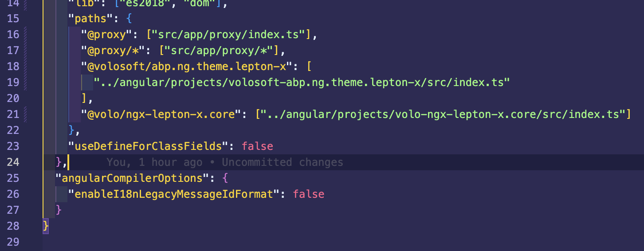Click the false value of enableI18nLegacyMessageIdFormat

308,194
